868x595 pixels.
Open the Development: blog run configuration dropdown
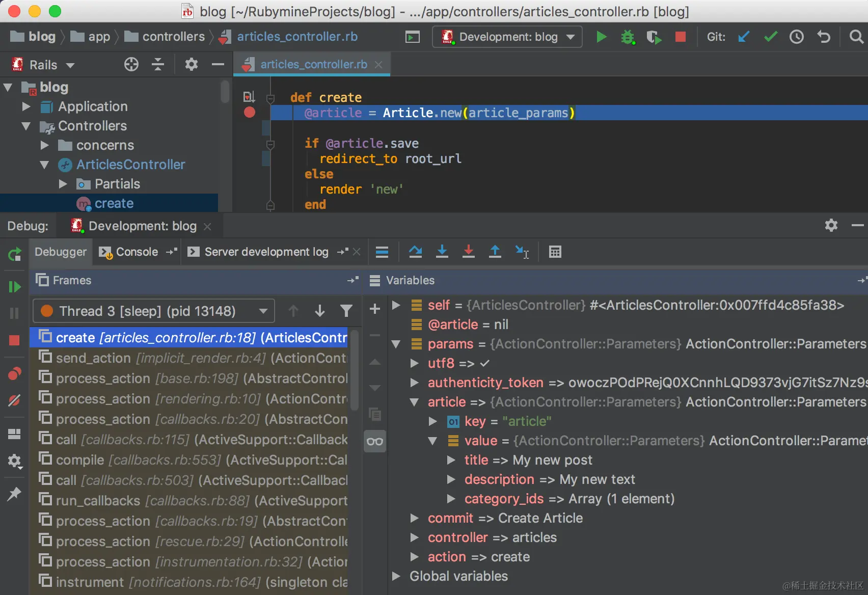(x=507, y=37)
